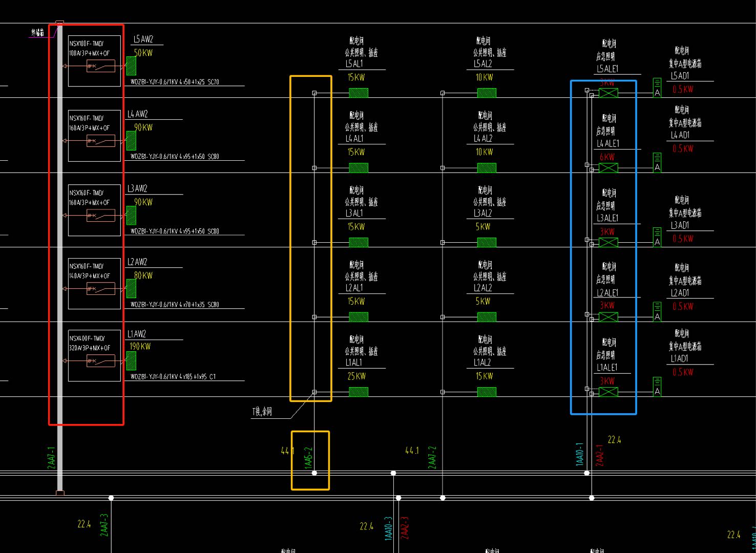The image size is (756, 553).
Task: Click the red vertical 2AA2-3 circuit label
Action: coord(405,527)
